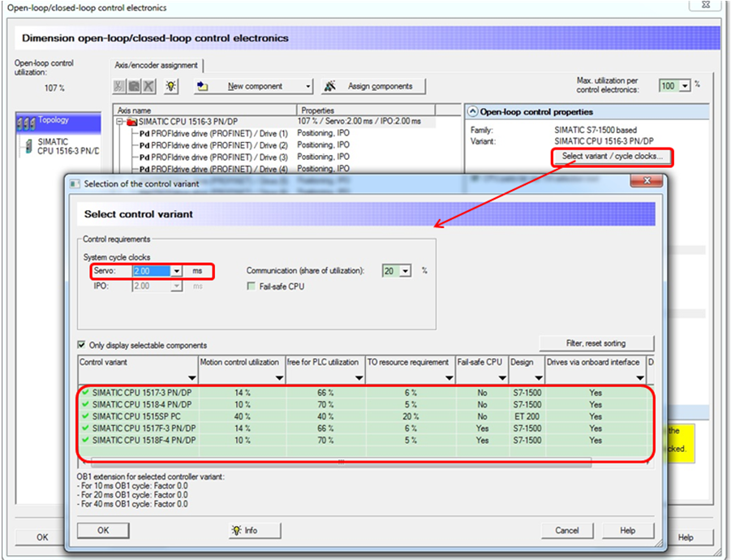Click the red folder icon of CPU 1516-3
The image size is (731, 560).
132,123
